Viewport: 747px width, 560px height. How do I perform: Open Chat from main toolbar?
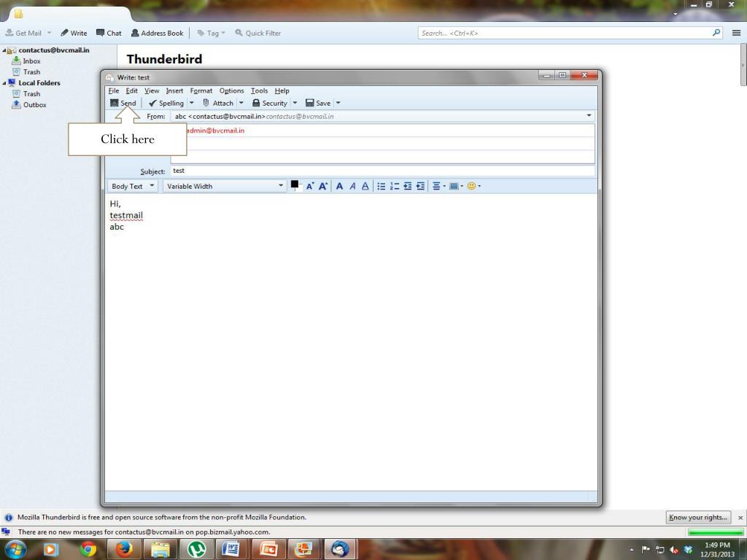109,33
